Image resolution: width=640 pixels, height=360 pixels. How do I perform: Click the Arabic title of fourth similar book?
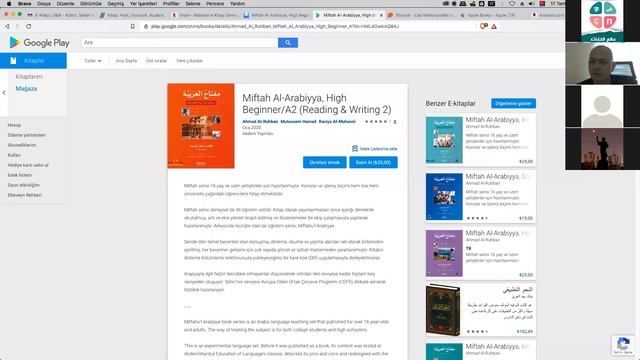(x=518, y=289)
